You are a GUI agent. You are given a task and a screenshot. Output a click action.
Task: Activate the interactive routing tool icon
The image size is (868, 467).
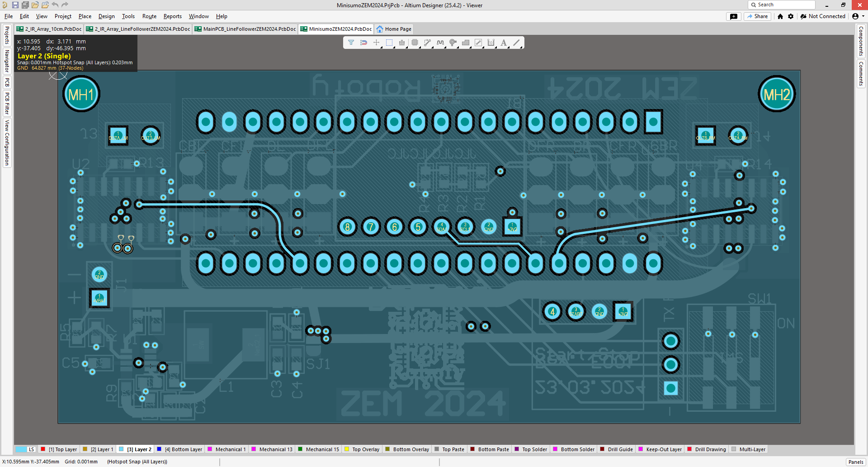point(427,43)
